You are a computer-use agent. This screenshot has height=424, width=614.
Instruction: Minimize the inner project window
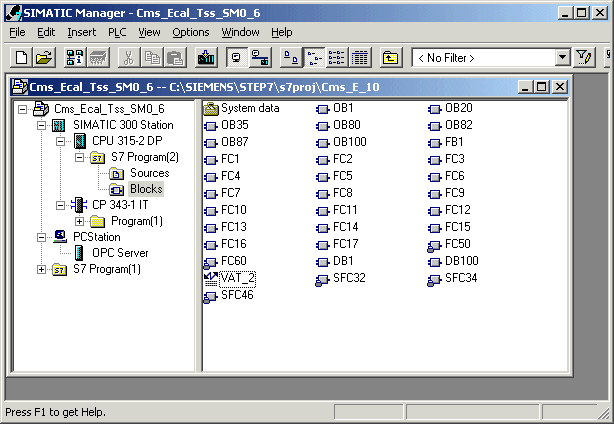526,87
